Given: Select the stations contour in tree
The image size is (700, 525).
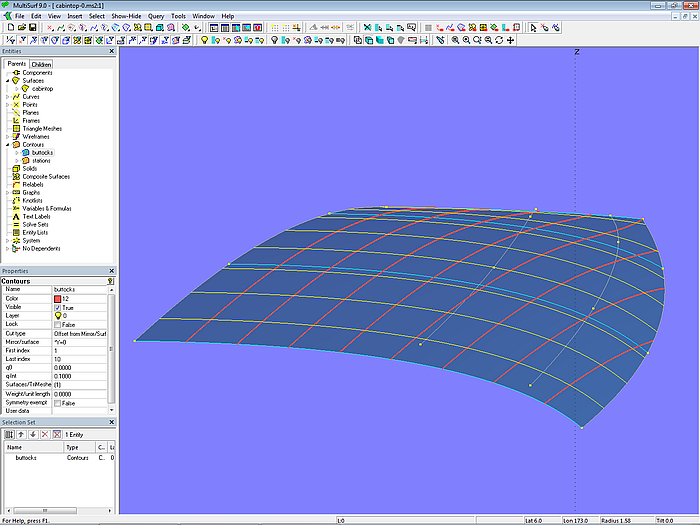Looking at the screenshot, I should (40, 160).
